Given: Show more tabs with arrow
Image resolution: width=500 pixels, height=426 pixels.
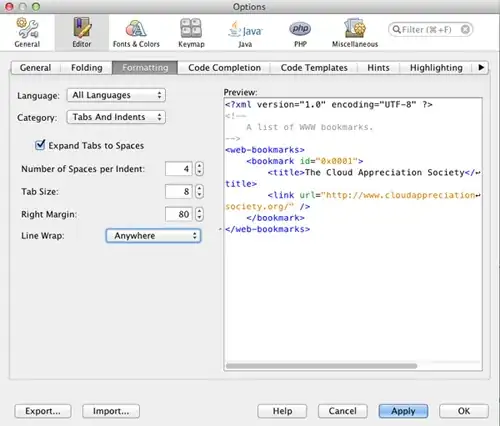Looking at the screenshot, I should click(x=481, y=68).
